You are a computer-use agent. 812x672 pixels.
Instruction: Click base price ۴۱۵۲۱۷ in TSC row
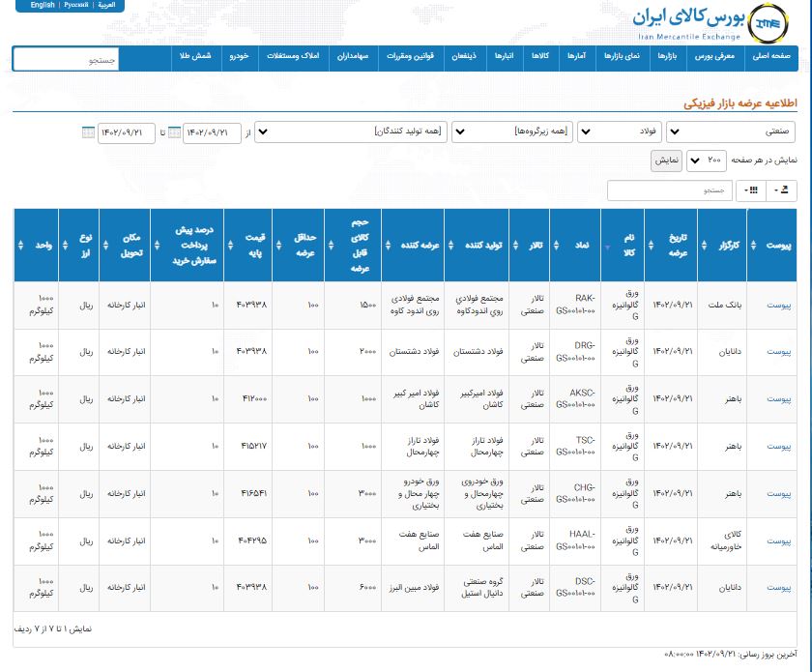pyautogui.click(x=253, y=446)
